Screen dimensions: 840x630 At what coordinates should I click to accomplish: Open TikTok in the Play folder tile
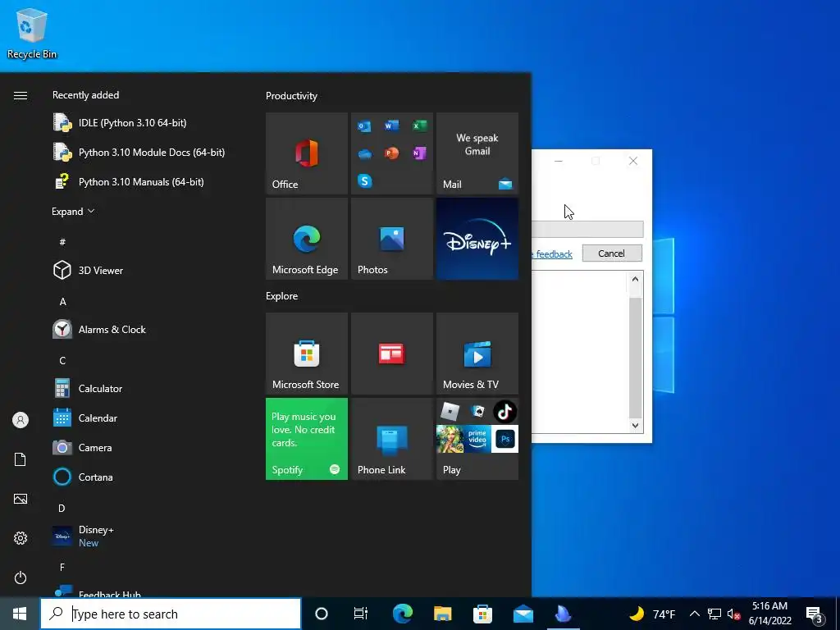coord(504,412)
